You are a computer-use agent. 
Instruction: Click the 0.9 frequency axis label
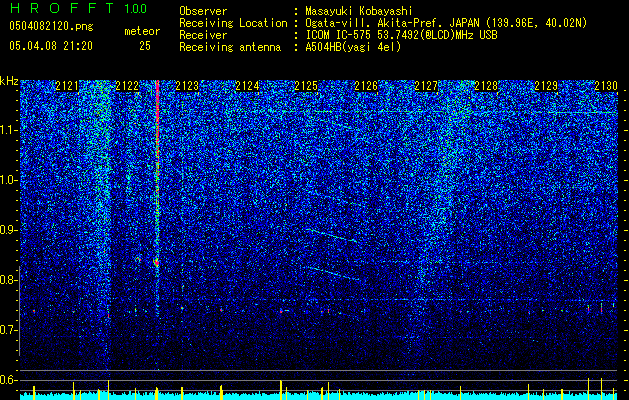tap(9, 230)
